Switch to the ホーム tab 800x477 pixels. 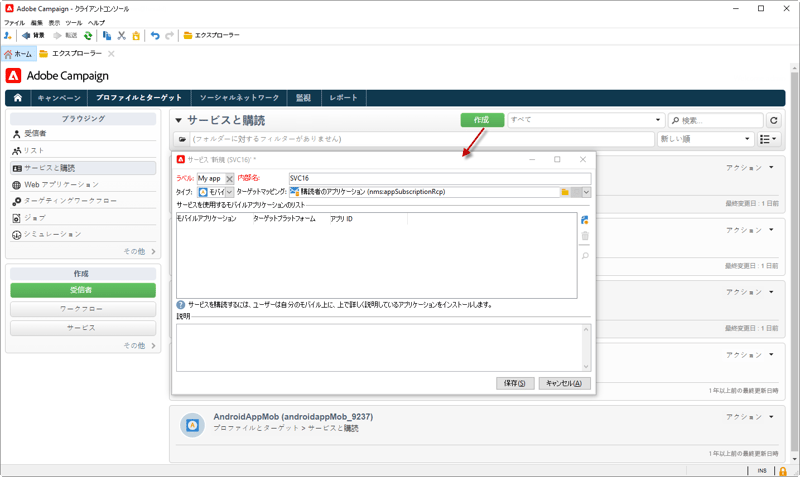[18, 54]
